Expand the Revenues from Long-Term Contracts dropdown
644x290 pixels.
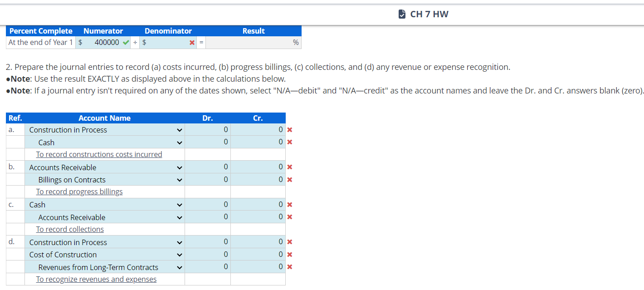179,267
